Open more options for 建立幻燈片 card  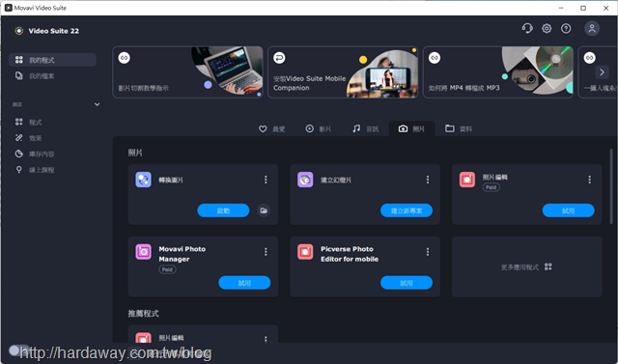tap(428, 180)
